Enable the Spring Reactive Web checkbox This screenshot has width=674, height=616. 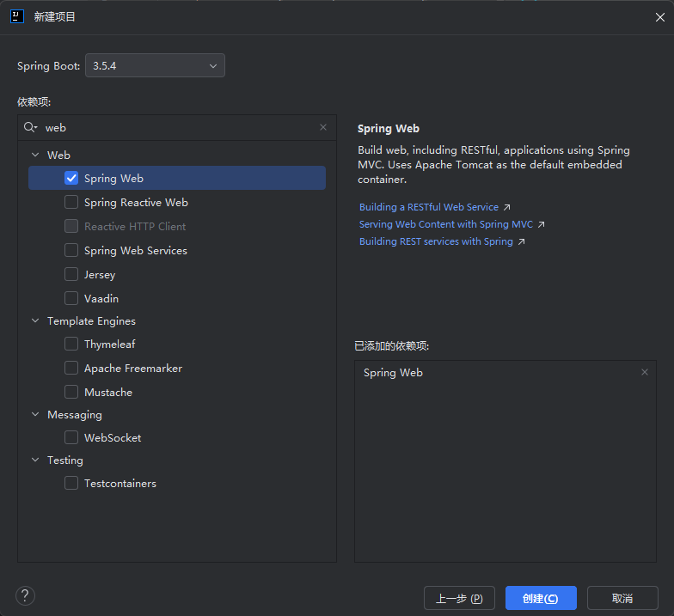[x=71, y=202]
